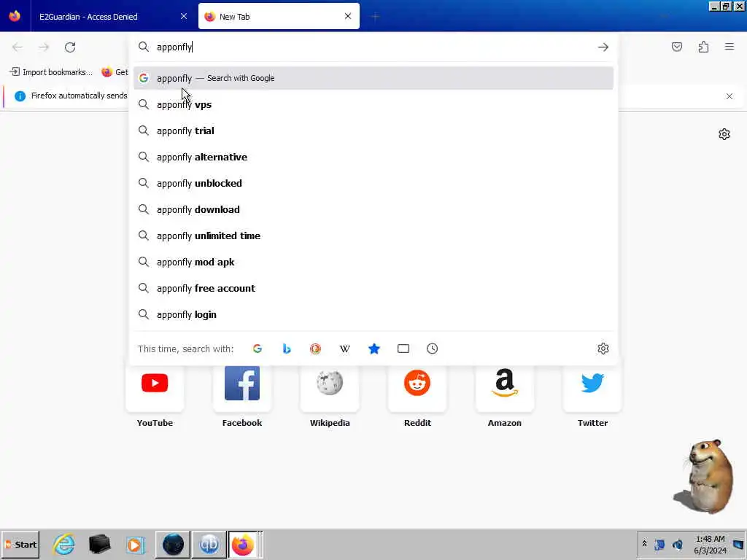Open the network tray icon
Image resolution: width=747 pixels, height=560 pixels.
[659, 544]
